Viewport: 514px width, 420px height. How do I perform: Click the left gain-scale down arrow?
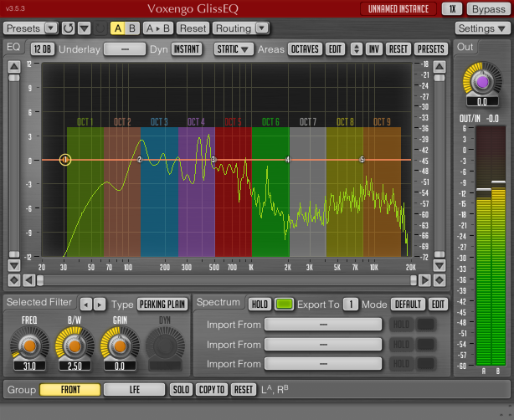point(13,265)
